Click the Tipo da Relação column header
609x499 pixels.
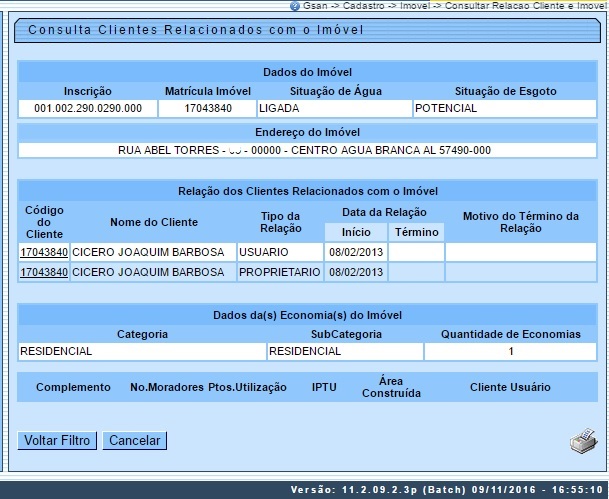pyautogui.click(x=280, y=223)
